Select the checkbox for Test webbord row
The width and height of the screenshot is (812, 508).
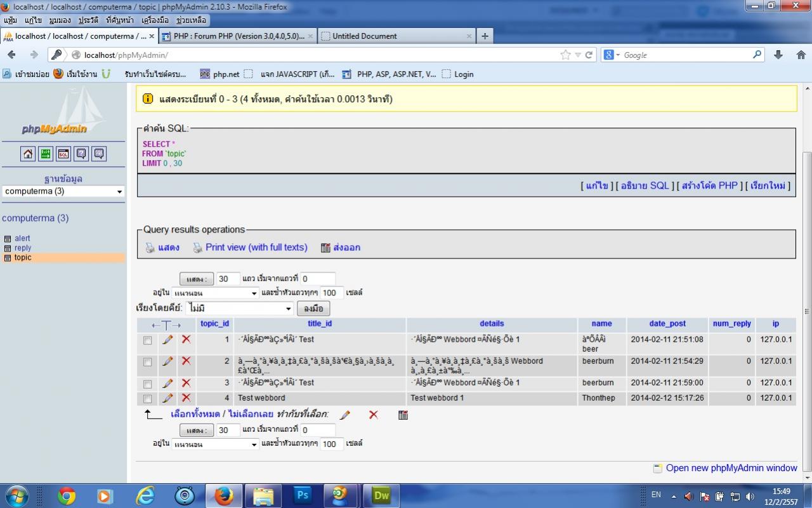[148, 399]
